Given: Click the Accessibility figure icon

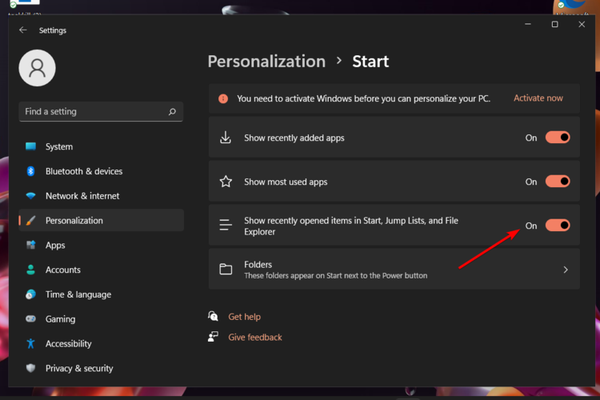Looking at the screenshot, I should [x=31, y=343].
